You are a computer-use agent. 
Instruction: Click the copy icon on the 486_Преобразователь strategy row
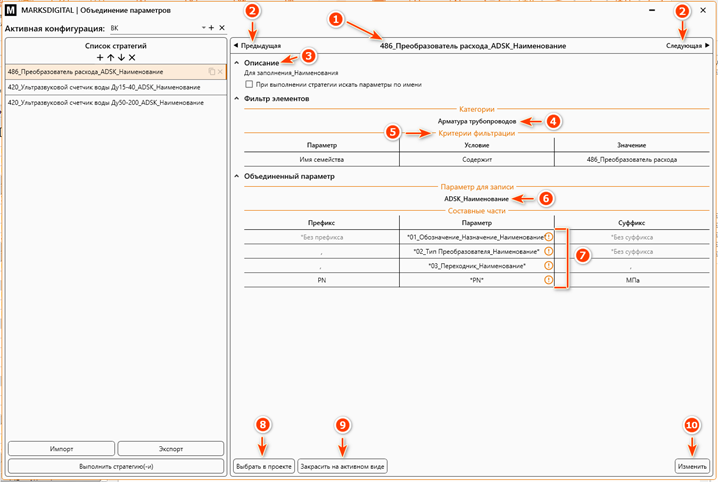(x=211, y=73)
